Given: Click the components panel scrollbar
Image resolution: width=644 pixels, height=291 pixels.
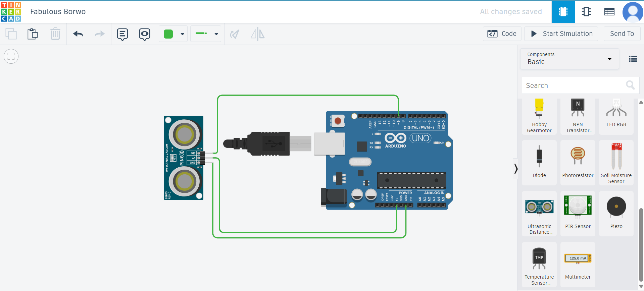Looking at the screenshot, I should click(641, 245).
